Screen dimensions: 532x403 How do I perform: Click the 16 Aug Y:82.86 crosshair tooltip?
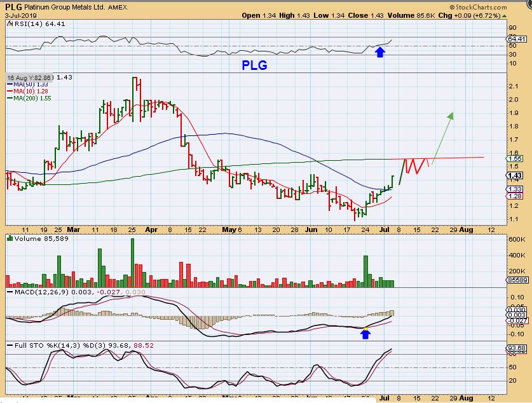29,78
